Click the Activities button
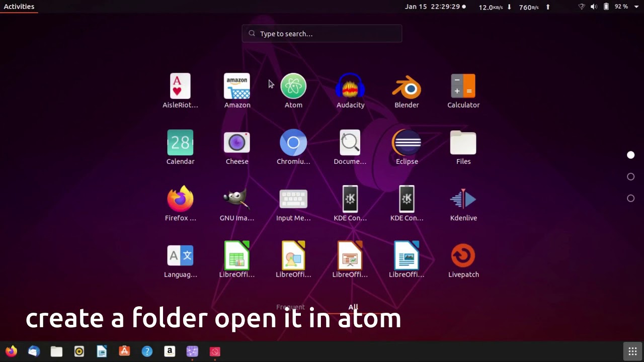The height and width of the screenshot is (362, 644). click(x=19, y=7)
